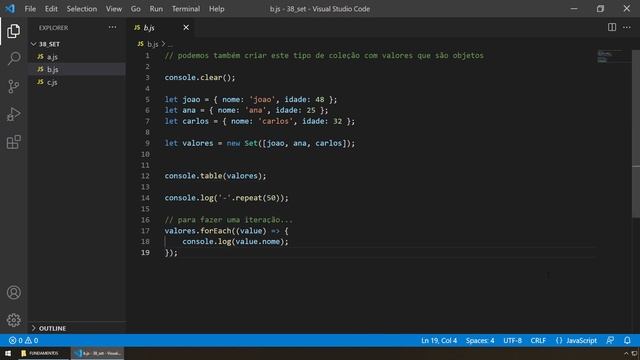Expand the OUTLINE section
Image resolution: width=640 pixels, height=360 pixels.
pyautogui.click(x=77, y=328)
